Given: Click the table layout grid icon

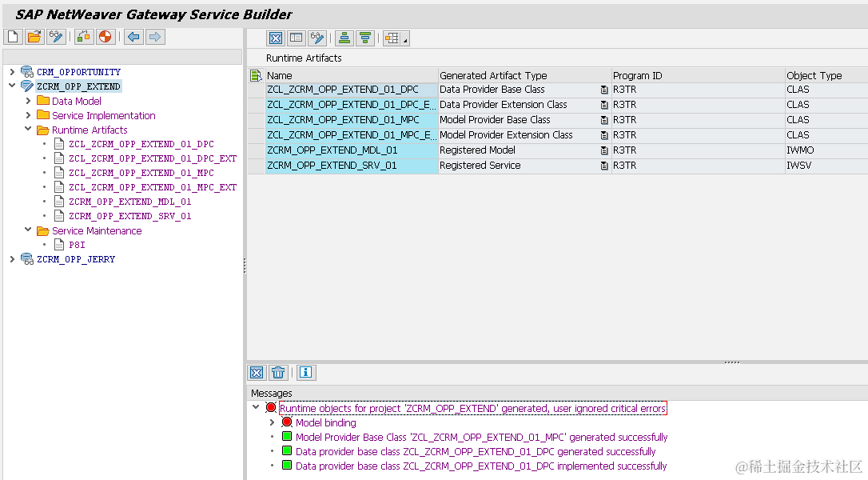Looking at the screenshot, I should (x=392, y=38).
